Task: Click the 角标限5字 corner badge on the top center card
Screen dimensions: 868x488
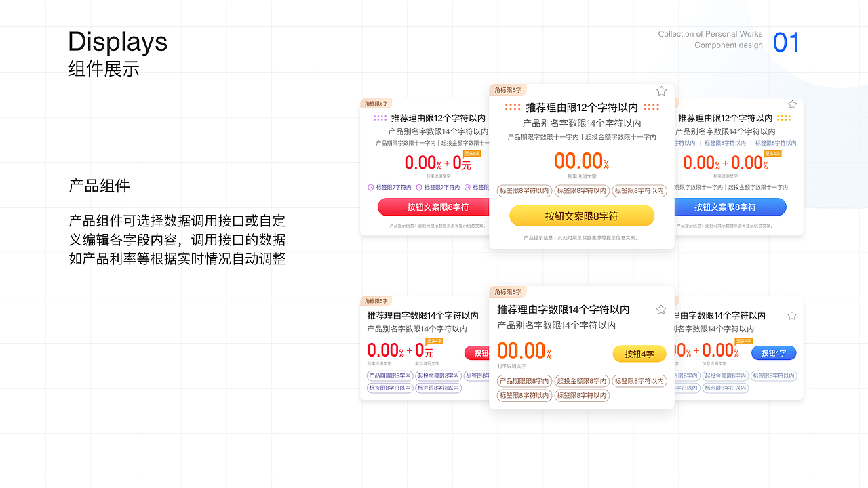Action: click(508, 90)
